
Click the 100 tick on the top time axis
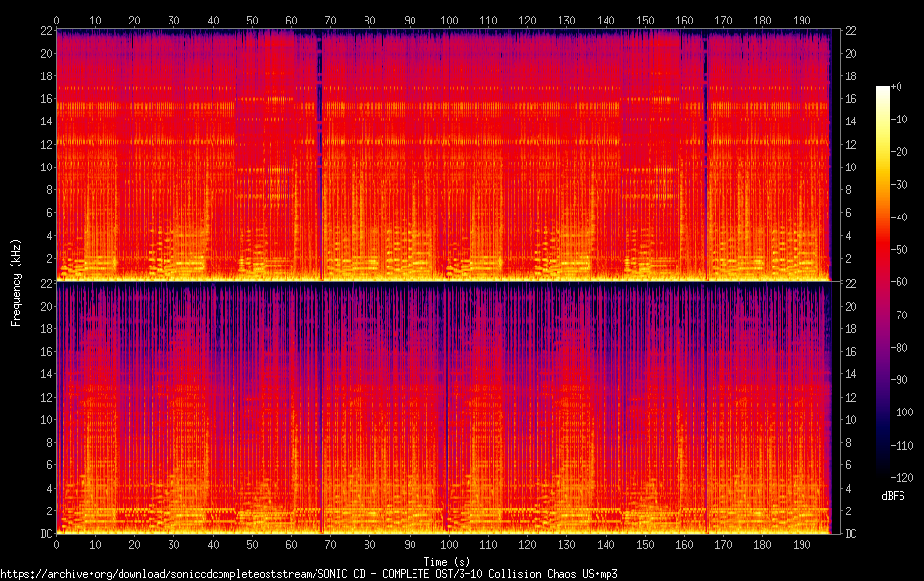click(x=449, y=20)
